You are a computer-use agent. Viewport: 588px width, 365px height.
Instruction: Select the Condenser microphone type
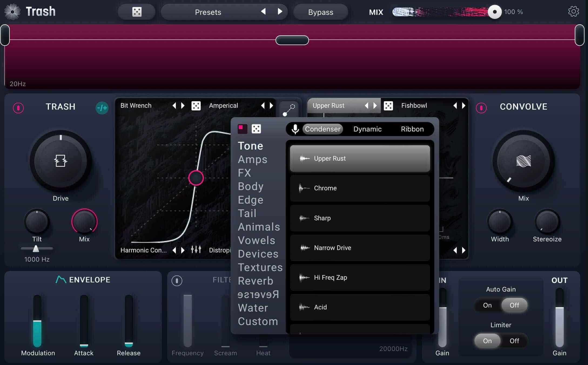322,129
